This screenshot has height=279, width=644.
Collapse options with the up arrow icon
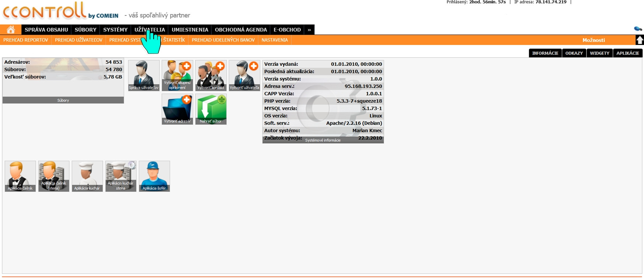tap(640, 40)
